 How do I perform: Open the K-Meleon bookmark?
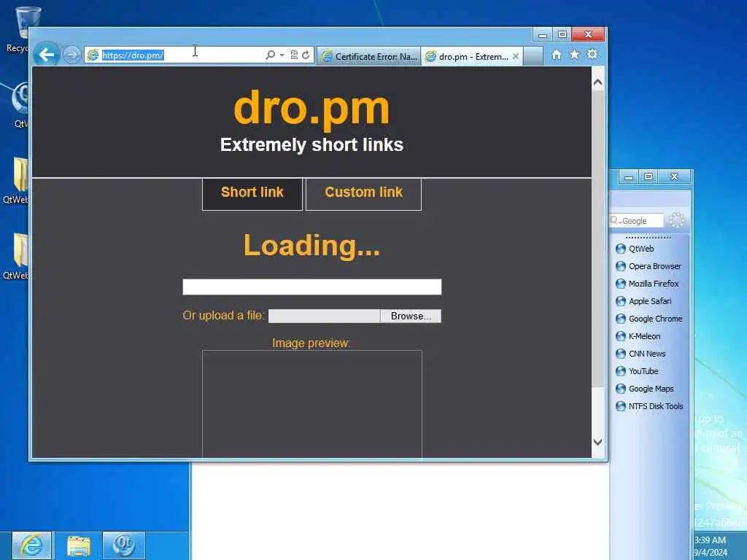pos(644,336)
